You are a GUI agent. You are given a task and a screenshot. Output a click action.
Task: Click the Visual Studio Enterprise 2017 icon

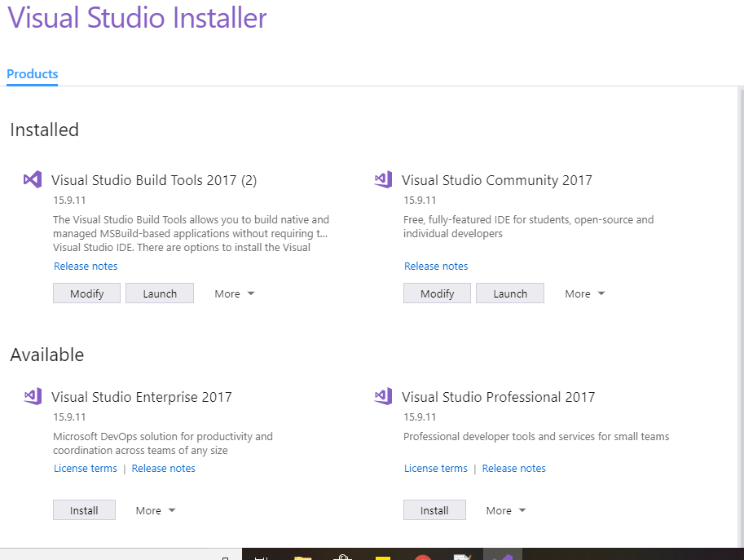[x=33, y=397]
